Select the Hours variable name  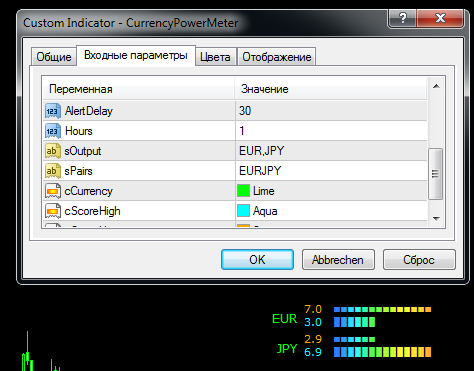[x=79, y=131]
